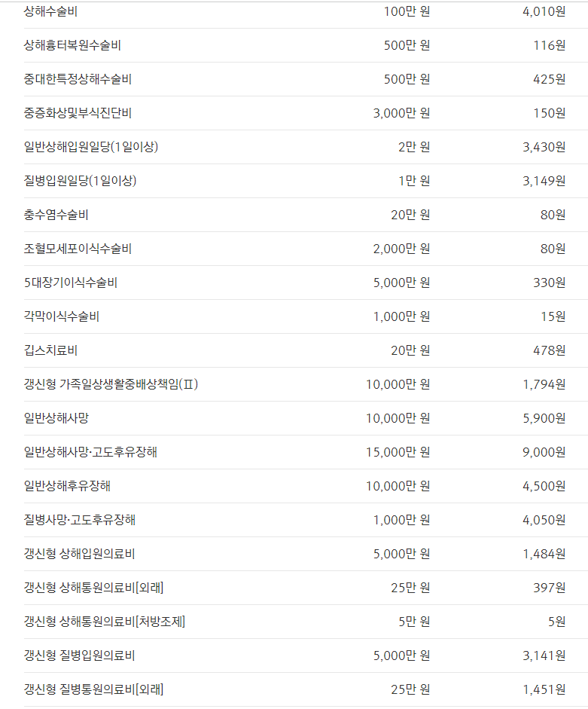Click the 중대한특정상해수술비 coverage label
This screenshot has height=709, width=588.
pos(78,79)
